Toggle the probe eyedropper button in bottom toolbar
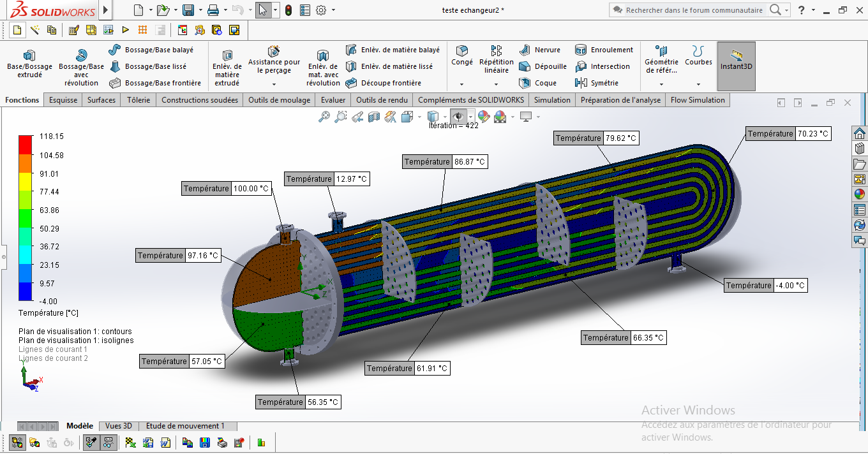868x454 pixels. (91, 442)
